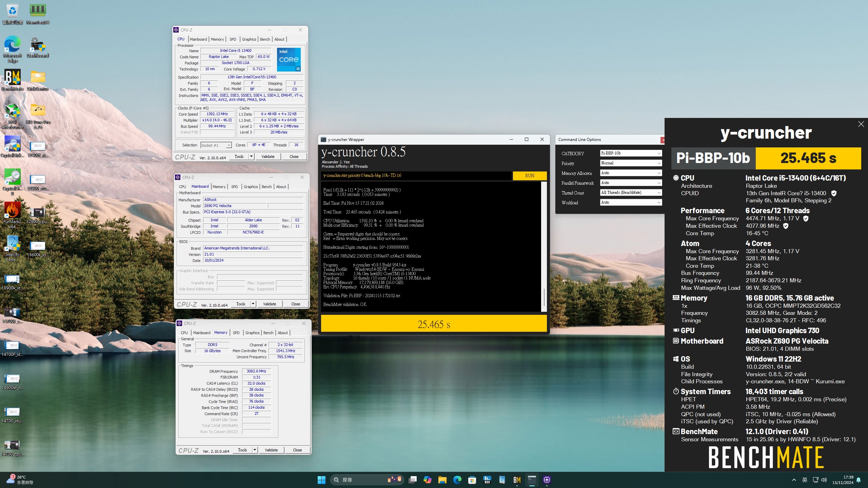Click the yellow RUN button in y-cruncher Wrapper
The height and width of the screenshot is (488, 868).
pos(530,176)
